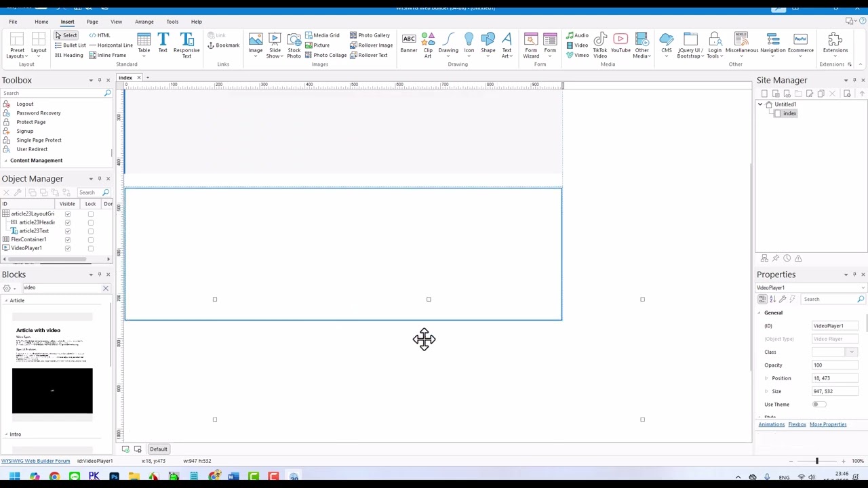Screen dimensions: 868x488
Task: Open the File menu
Action: point(13,22)
